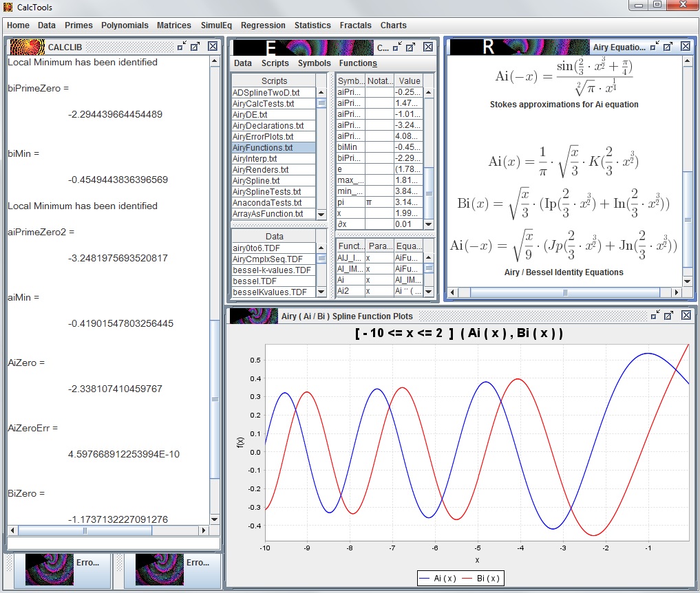Select bessel.TDF in the Data list
700x593 pixels.
[256, 281]
